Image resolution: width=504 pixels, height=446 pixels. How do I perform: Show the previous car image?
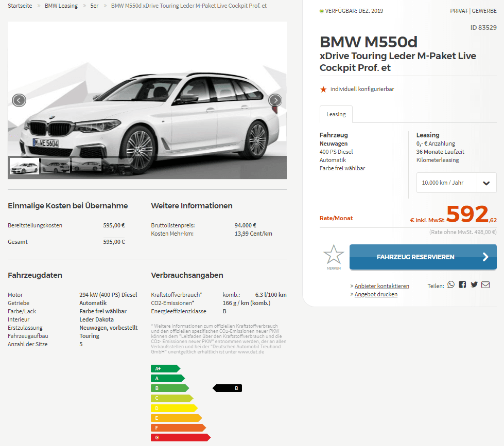[19, 100]
